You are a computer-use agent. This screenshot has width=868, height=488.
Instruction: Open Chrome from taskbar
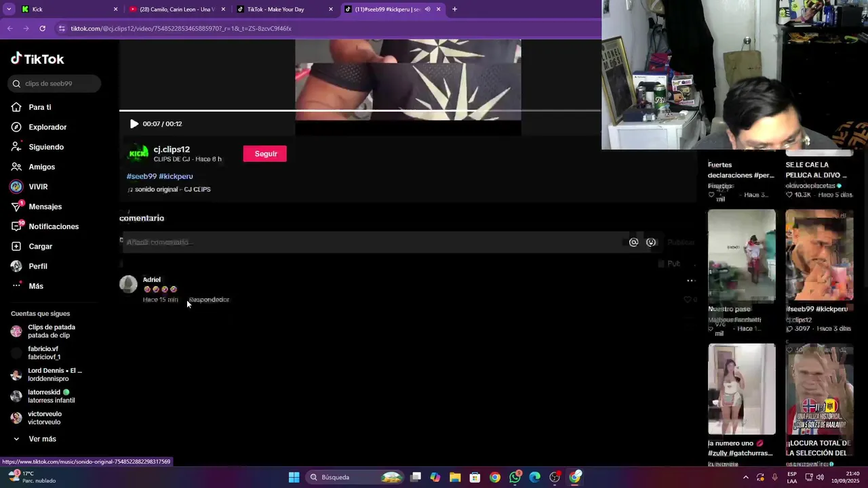[495, 477]
